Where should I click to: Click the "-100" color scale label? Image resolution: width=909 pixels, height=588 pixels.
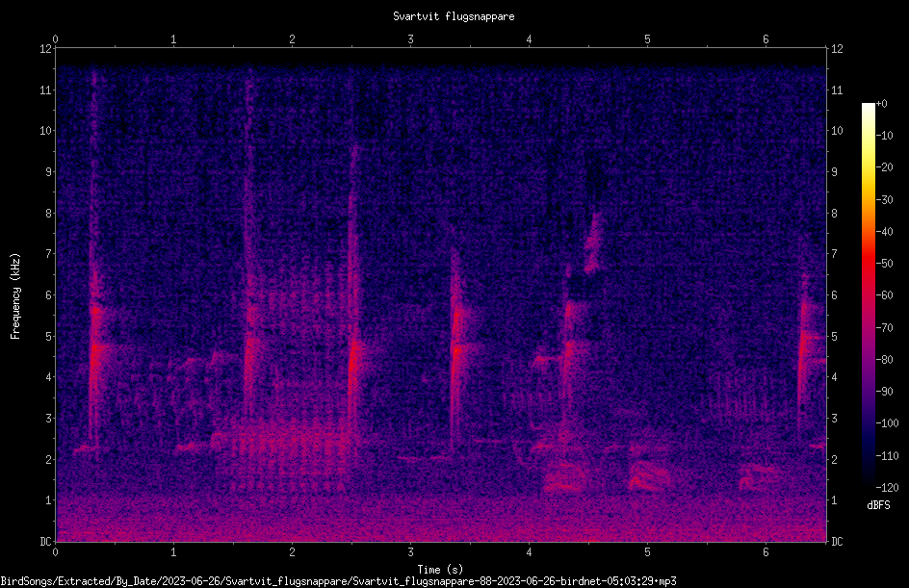[x=887, y=423]
